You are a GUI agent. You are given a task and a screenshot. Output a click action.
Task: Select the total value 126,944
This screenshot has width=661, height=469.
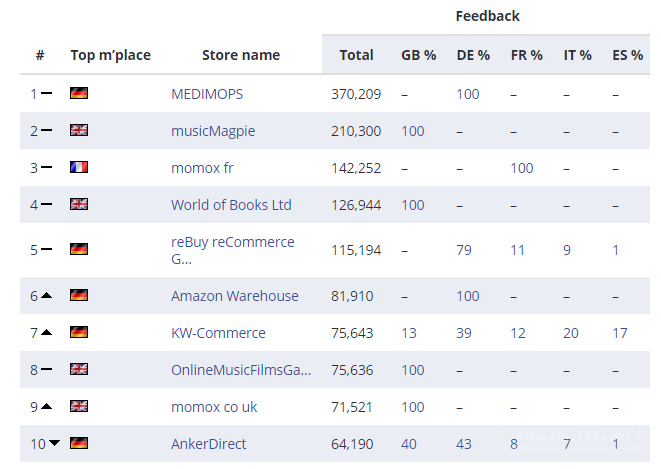click(x=356, y=205)
